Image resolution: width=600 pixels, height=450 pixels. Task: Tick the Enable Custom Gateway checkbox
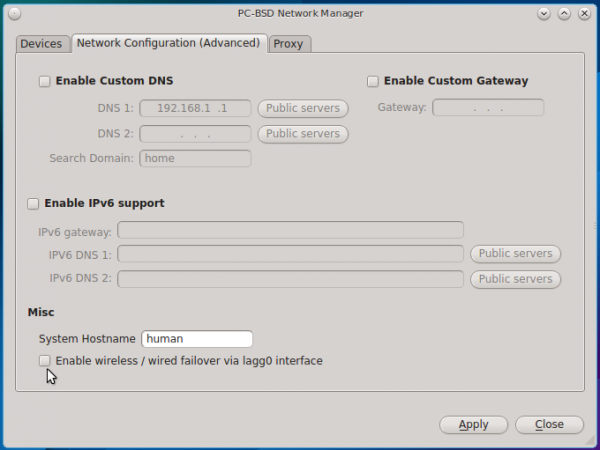tap(373, 81)
